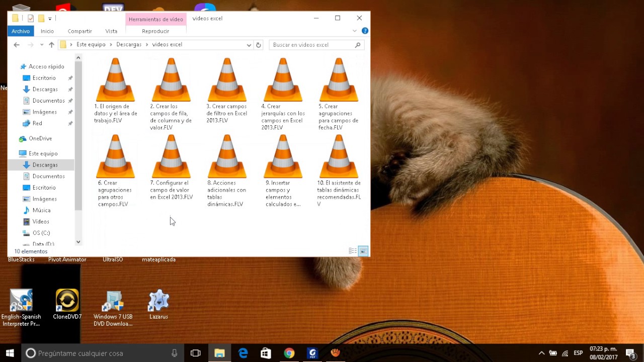Image resolution: width=644 pixels, height=362 pixels.
Task: Open English-Spanish Interpreter desktop shortcut
Action: (21, 308)
